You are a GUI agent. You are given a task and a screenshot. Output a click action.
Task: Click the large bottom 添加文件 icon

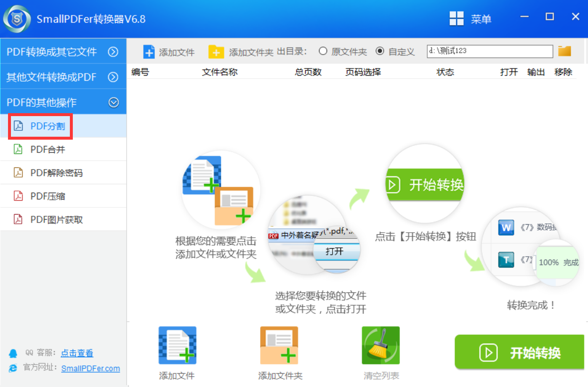pos(177,345)
